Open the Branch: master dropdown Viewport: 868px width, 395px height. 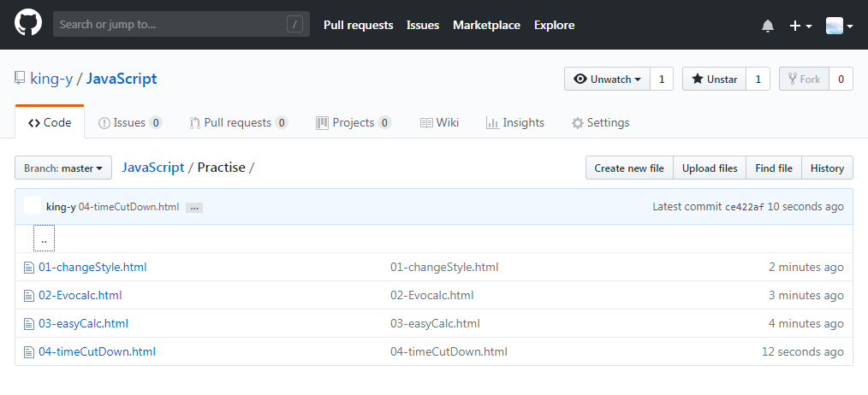point(63,168)
